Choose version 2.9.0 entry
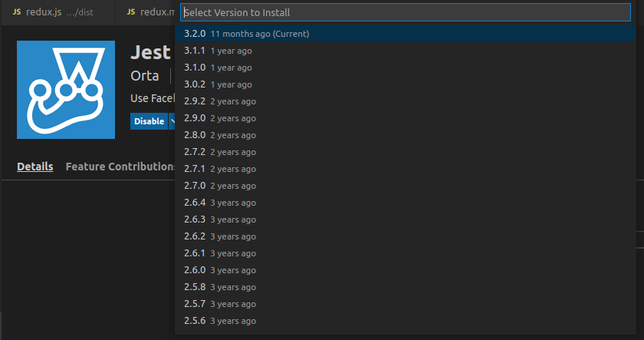Image resolution: width=644 pixels, height=340 pixels. coord(406,118)
